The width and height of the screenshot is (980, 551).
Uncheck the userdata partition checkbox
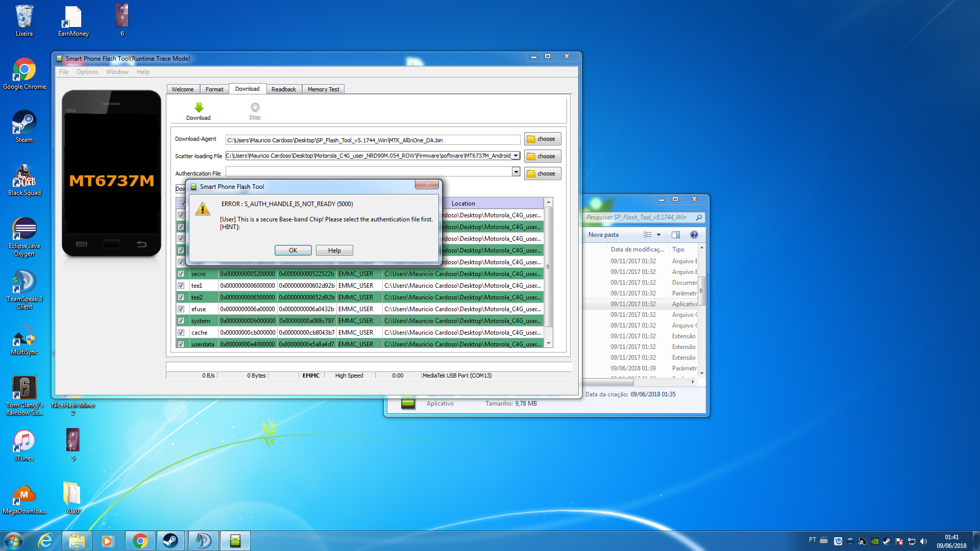(x=181, y=344)
